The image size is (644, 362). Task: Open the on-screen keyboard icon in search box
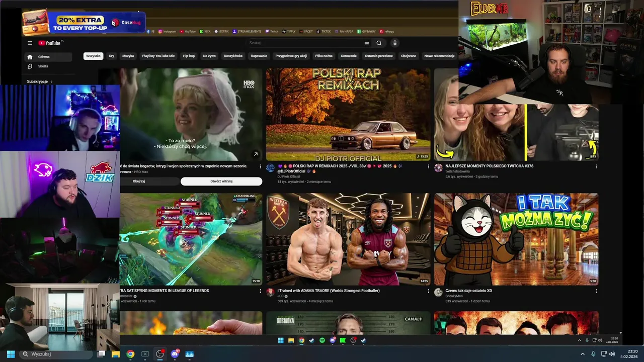tap(367, 43)
